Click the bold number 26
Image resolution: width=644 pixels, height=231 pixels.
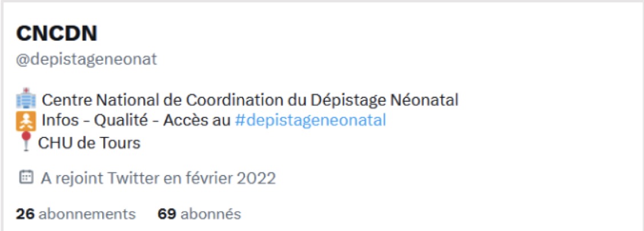coord(25,214)
